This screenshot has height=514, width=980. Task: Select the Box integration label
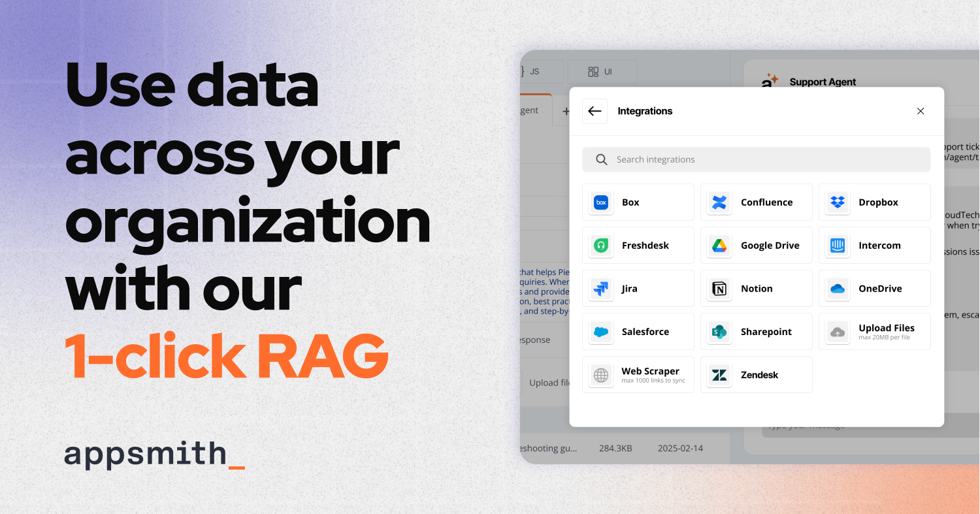coord(630,202)
